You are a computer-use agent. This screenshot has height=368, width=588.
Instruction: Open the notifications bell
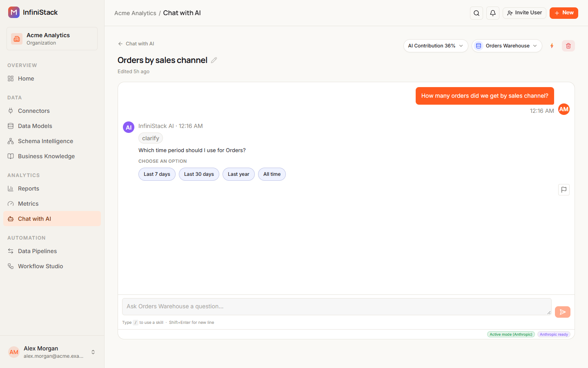[x=493, y=13]
